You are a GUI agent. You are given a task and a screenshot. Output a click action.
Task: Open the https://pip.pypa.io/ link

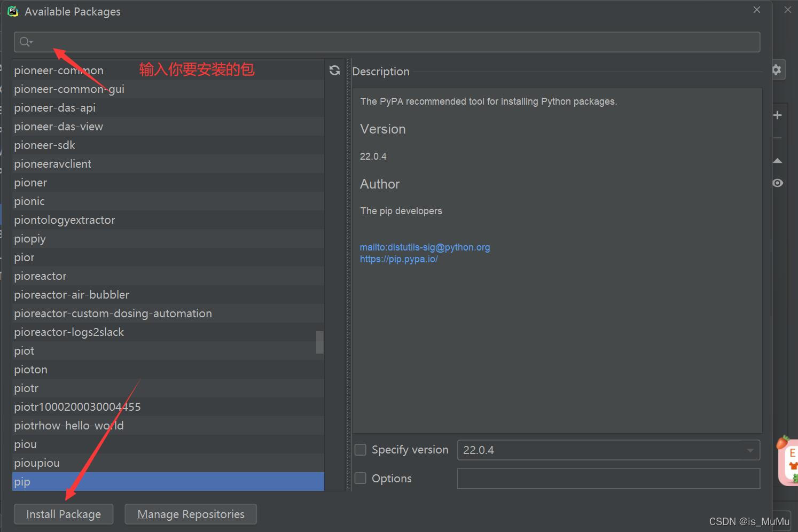(398, 259)
